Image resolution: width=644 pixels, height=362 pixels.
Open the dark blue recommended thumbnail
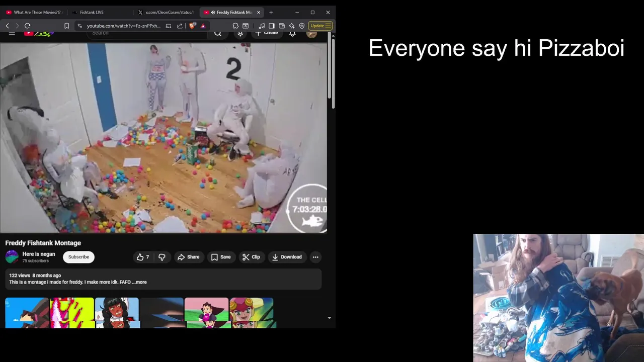(162, 313)
